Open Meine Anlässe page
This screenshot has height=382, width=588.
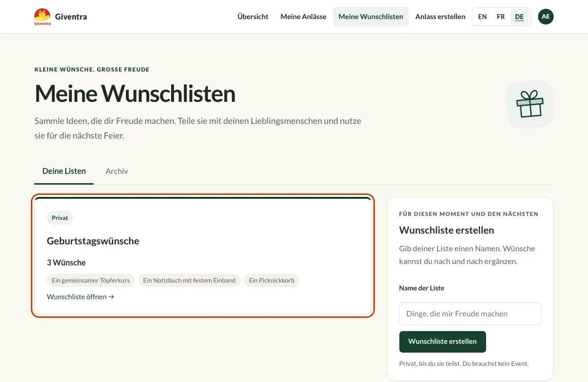click(303, 17)
